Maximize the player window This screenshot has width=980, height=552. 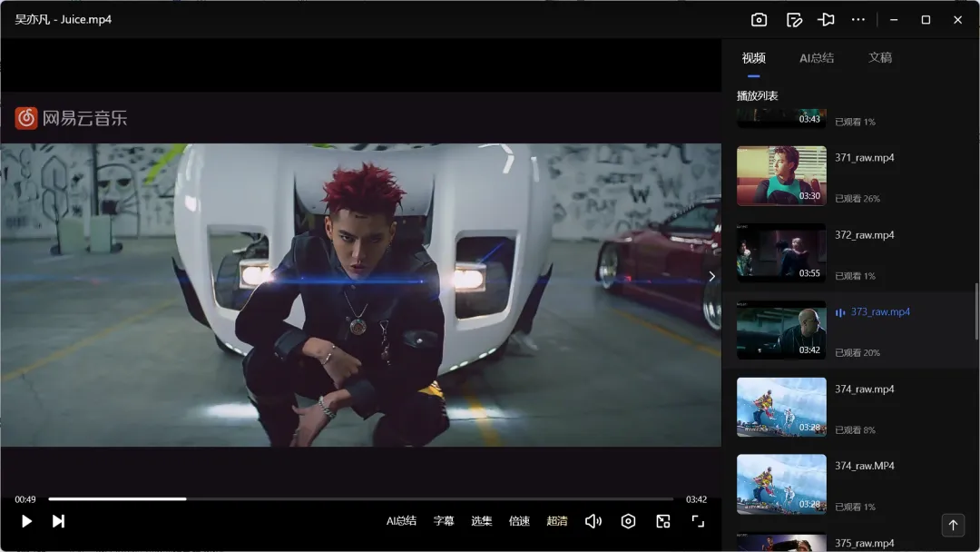pos(926,20)
